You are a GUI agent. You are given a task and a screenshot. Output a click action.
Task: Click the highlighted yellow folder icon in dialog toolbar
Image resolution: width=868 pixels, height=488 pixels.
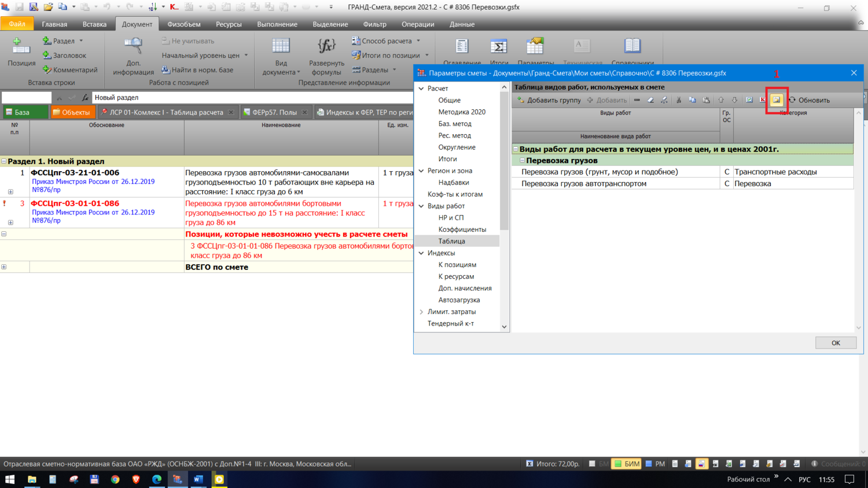point(777,100)
